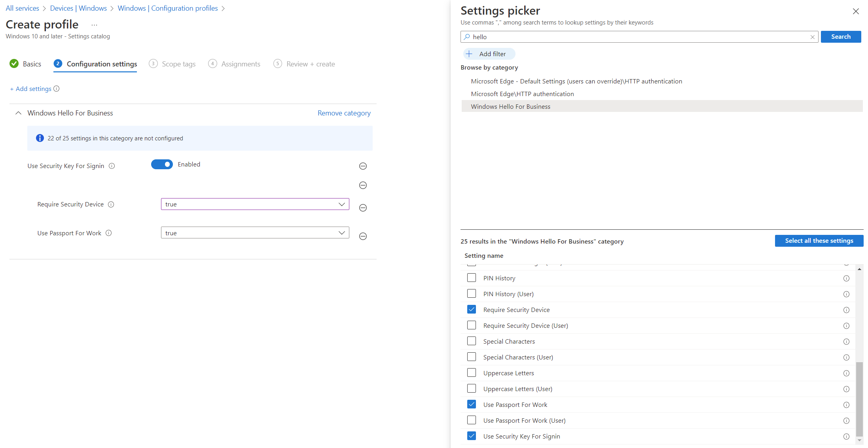Open info for PIN History setting
Screen dimensions: 868x448
pyautogui.click(x=847, y=278)
